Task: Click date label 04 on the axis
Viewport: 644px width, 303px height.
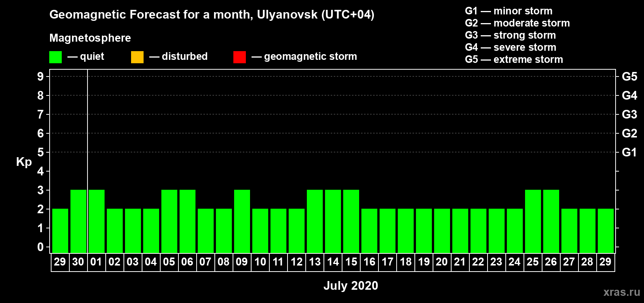Action: pos(151,262)
